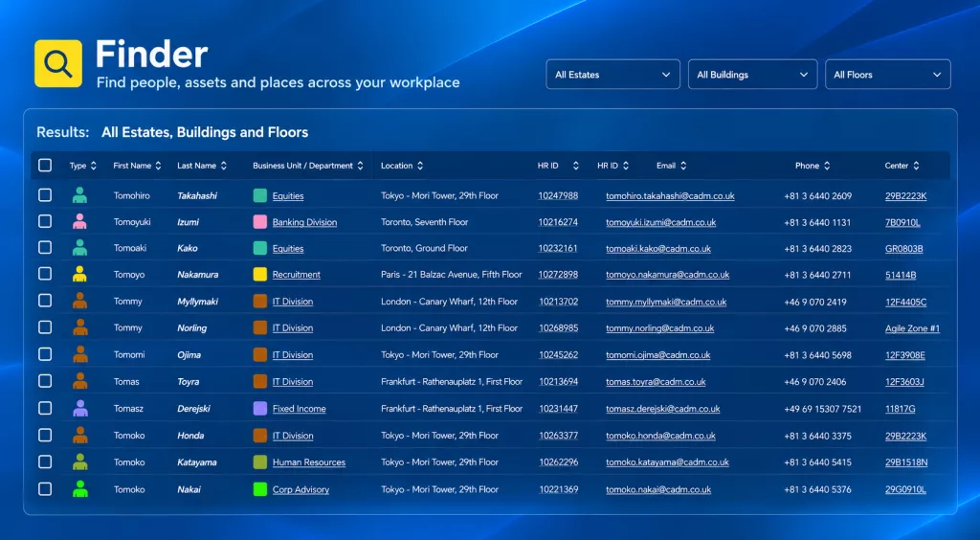Click person icon in Honda row
The height and width of the screenshot is (540, 980).
79,435
